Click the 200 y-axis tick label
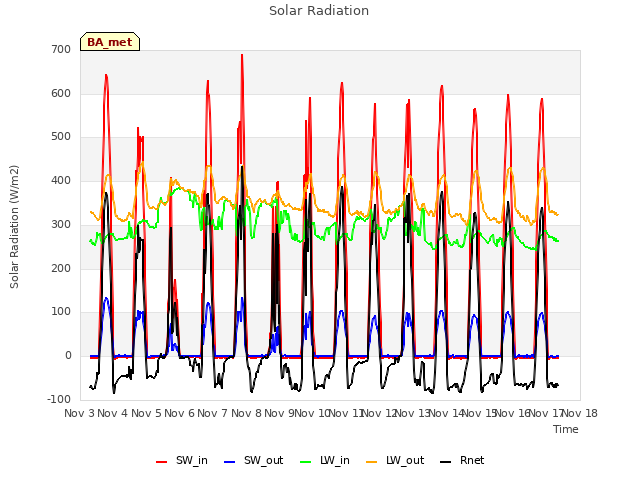This screenshot has width=640, height=480. pos(61,268)
